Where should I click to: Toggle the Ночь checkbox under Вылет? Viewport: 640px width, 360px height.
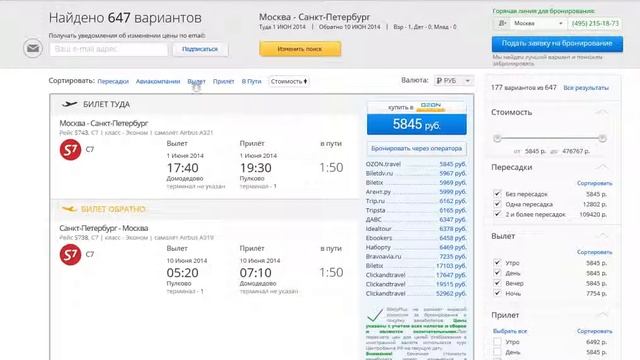click(497, 293)
